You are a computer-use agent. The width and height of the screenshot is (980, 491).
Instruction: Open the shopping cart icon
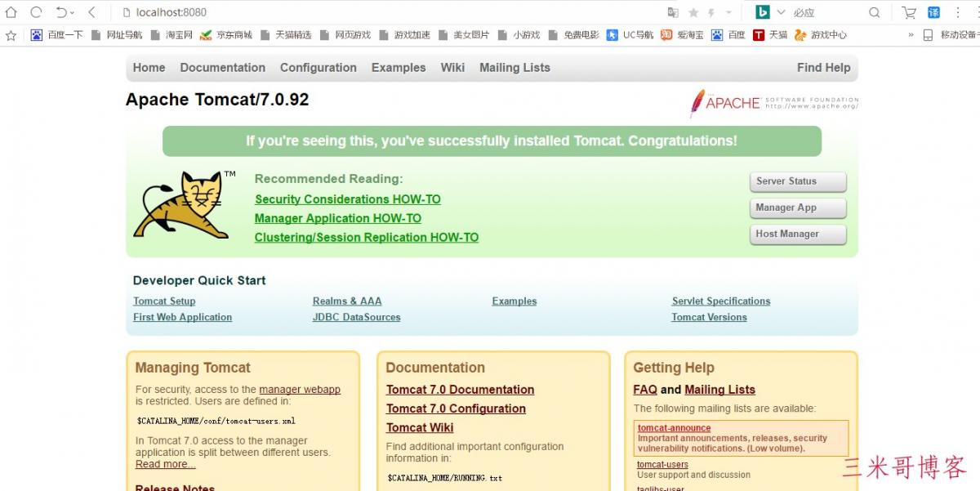908,12
